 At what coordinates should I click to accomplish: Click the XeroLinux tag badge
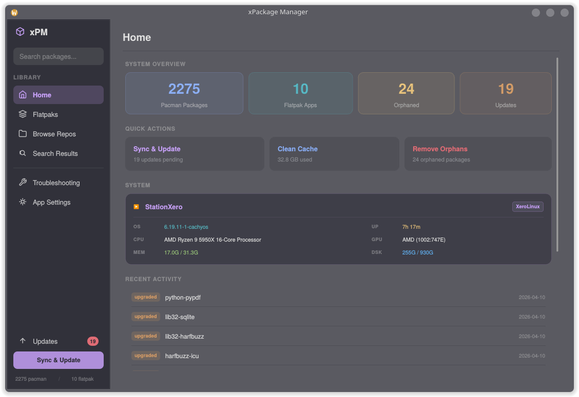click(x=528, y=206)
